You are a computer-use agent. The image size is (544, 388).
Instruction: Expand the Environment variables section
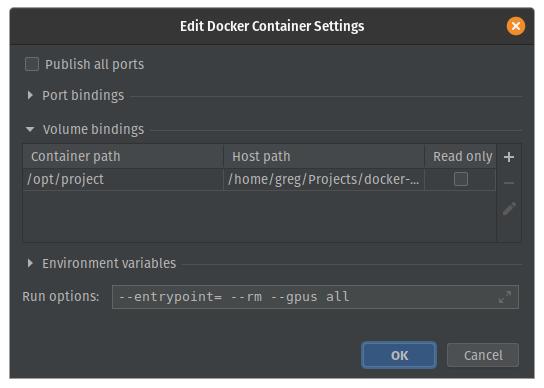(30, 263)
